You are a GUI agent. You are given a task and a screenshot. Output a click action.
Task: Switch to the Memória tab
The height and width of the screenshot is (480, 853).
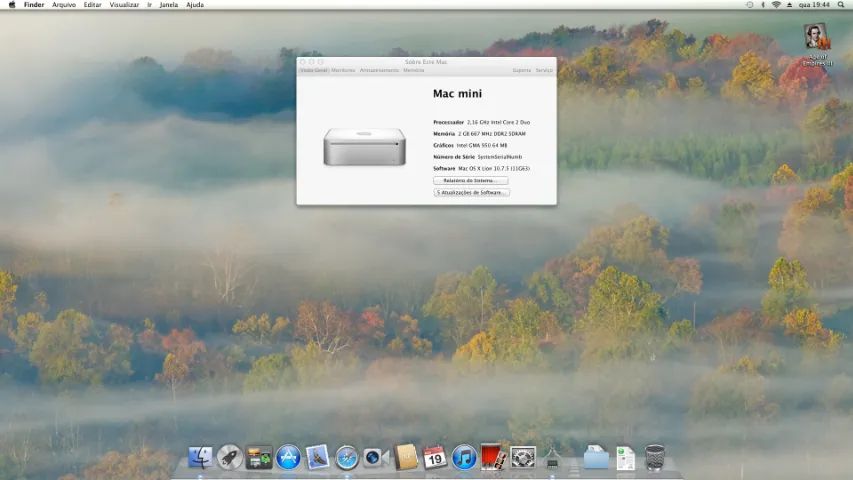(x=414, y=70)
